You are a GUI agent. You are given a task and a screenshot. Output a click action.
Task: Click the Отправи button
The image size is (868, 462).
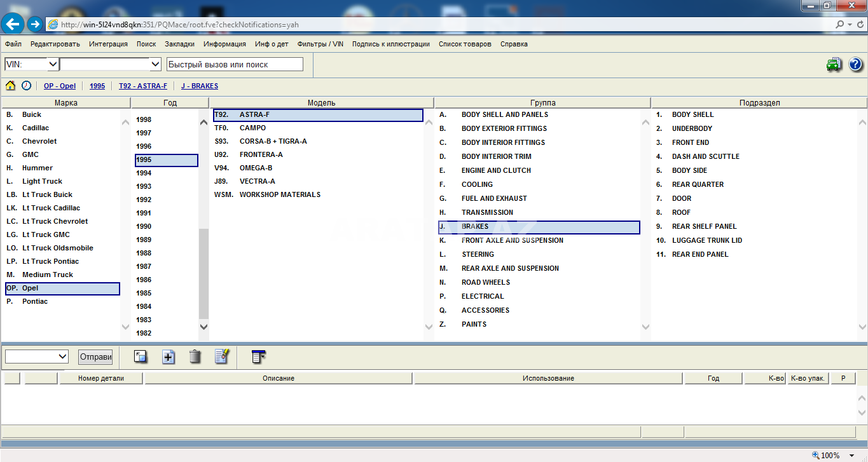95,357
